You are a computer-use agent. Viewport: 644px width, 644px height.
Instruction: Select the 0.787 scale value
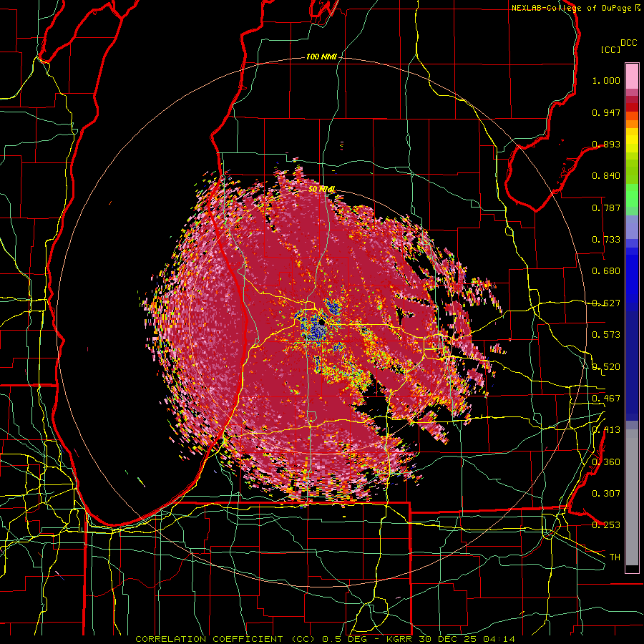606,208
